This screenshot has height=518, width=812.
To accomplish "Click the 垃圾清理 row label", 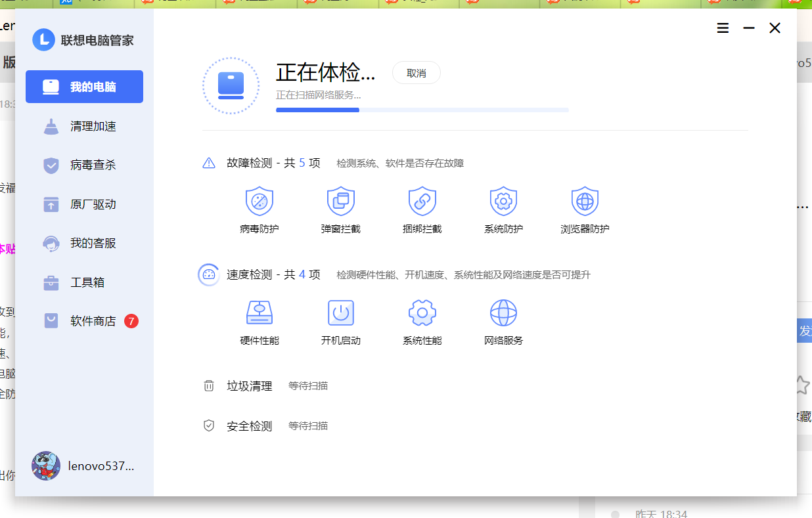I will tap(250, 386).
